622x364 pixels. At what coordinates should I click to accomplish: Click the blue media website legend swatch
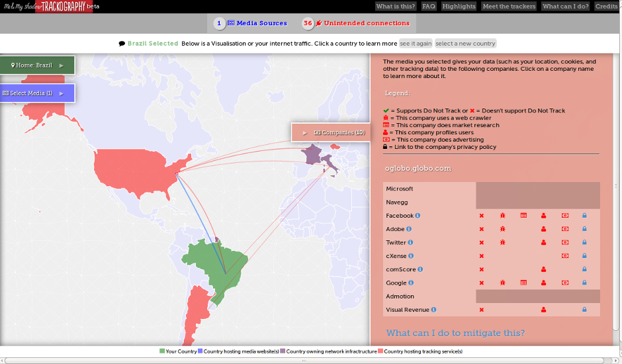click(x=200, y=351)
